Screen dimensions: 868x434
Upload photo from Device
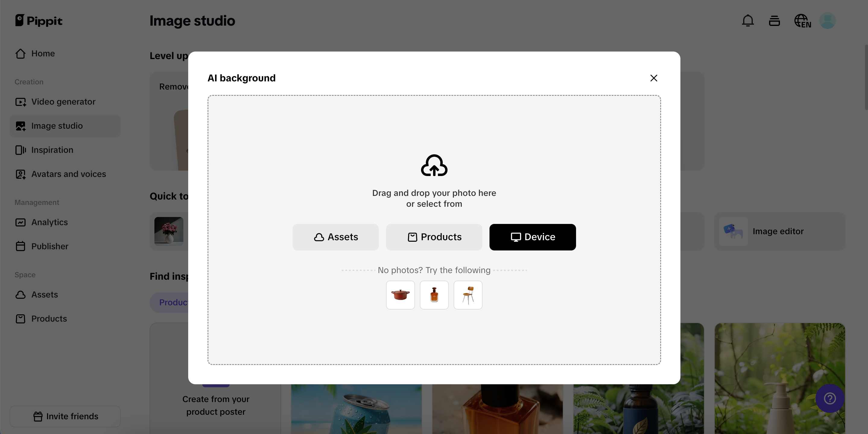532,237
